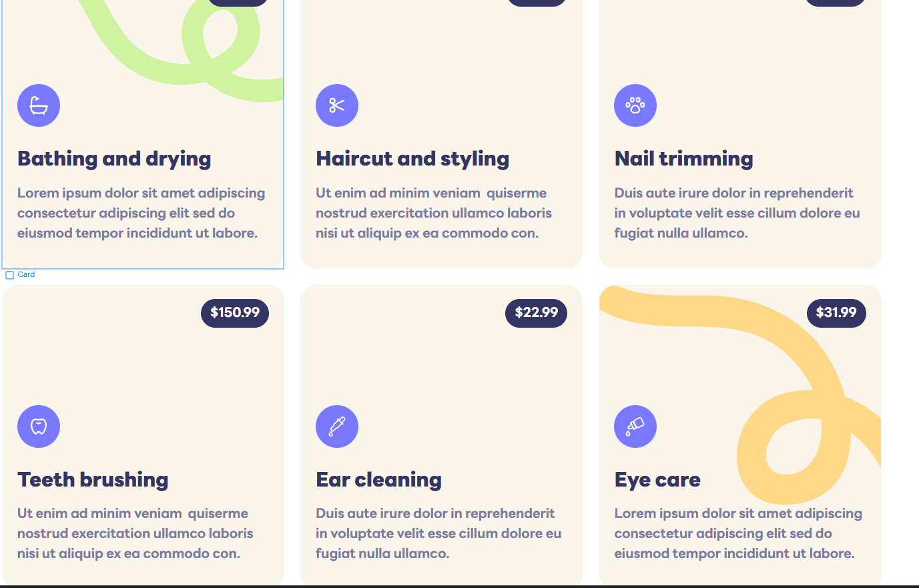Screen dimensions: 919x588
Task: Select the highlighted Bathing and drying card
Action: (143, 133)
